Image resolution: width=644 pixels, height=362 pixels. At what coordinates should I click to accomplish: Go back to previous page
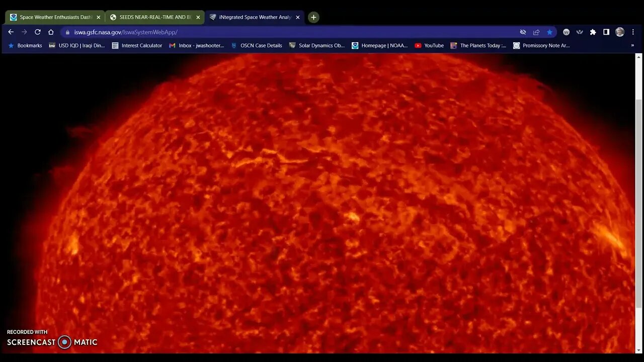[11, 32]
